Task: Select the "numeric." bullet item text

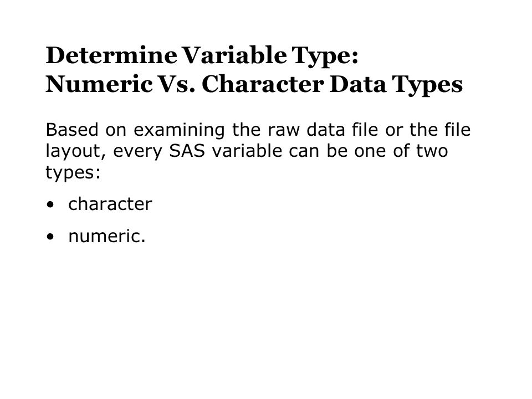Action: (107, 237)
